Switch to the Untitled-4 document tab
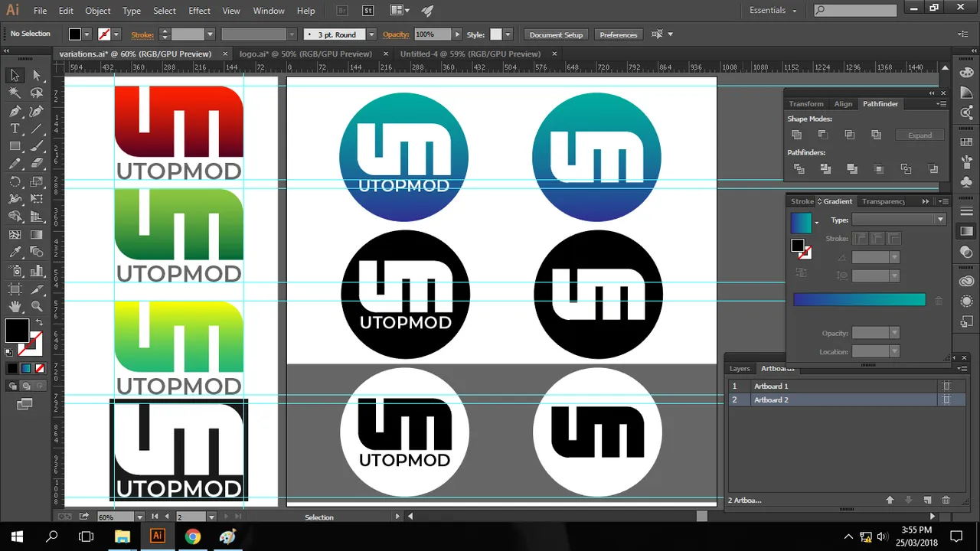The height and width of the screenshot is (551, 980). click(470, 54)
